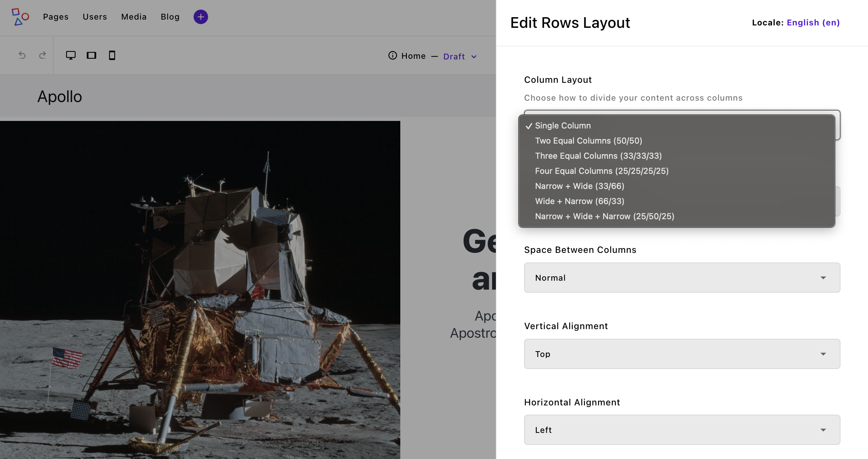The image size is (868, 459).
Task: Open the add new item plus button
Action: click(x=200, y=16)
